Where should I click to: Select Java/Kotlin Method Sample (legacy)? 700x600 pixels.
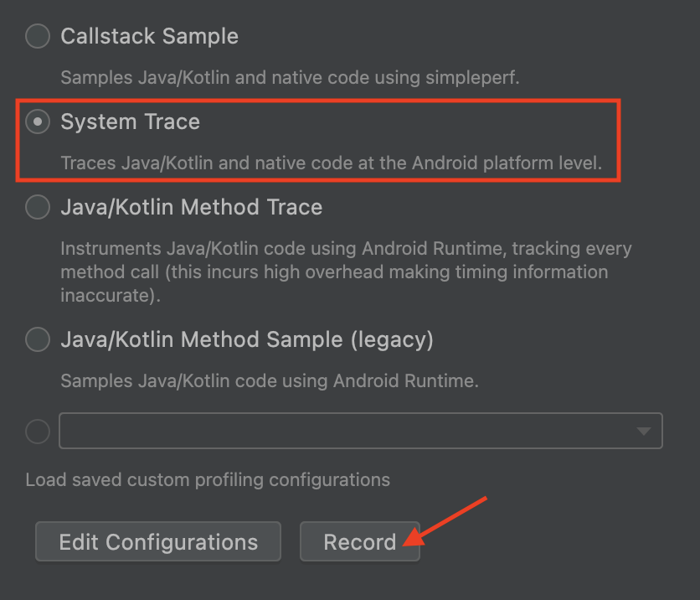click(37, 339)
